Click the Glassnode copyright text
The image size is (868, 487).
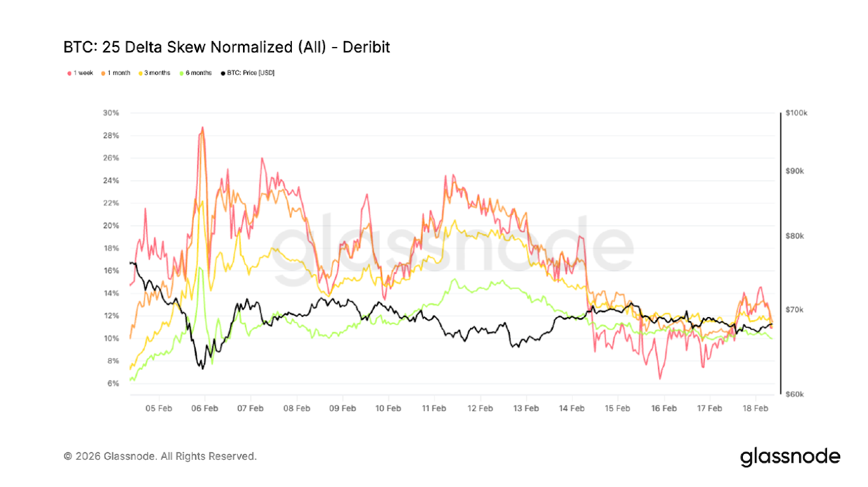160,457
